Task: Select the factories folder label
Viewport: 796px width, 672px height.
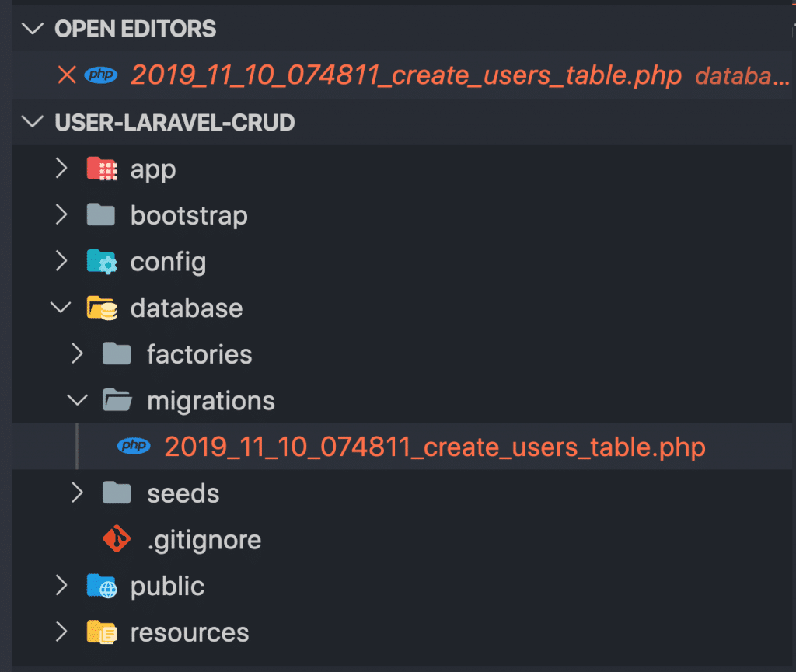Action: coord(200,354)
